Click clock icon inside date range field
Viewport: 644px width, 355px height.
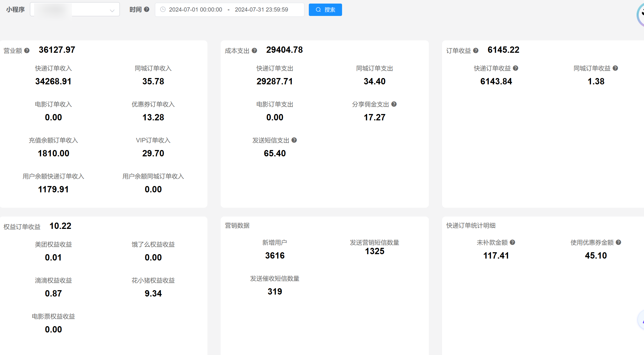(x=163, y=9)
